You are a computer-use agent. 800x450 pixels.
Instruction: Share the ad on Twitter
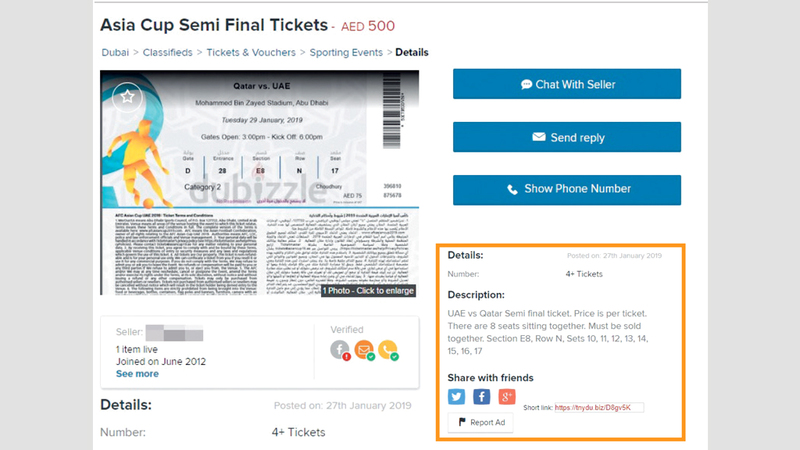click(457, 397)
